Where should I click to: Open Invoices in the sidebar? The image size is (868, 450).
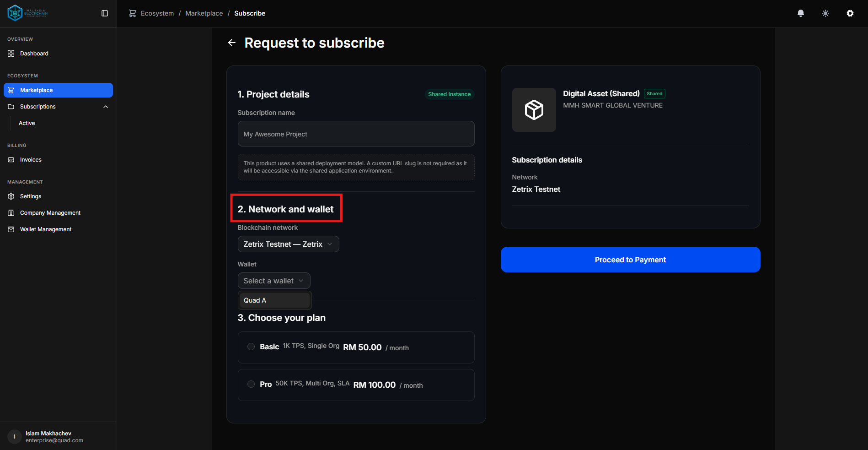(31, 160)
